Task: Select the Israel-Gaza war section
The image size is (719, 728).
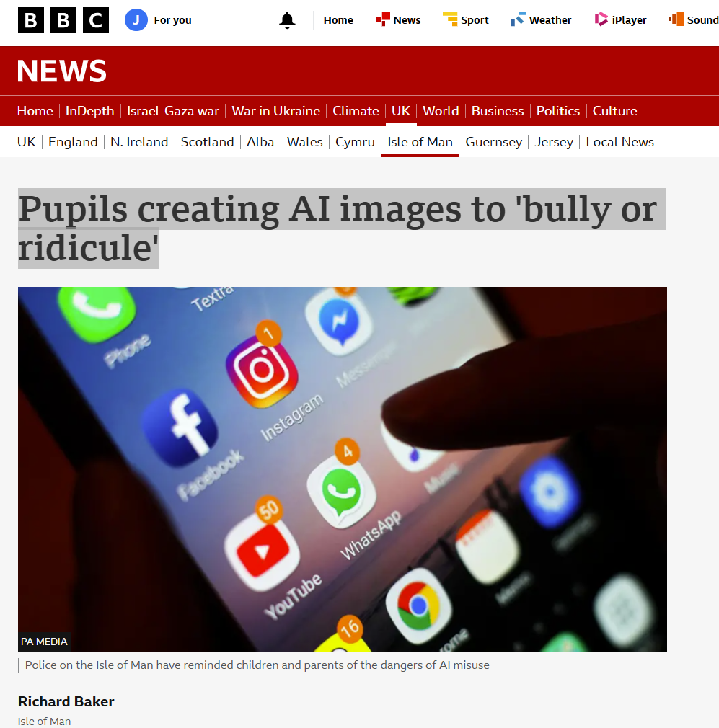Action: pos(173,111)
